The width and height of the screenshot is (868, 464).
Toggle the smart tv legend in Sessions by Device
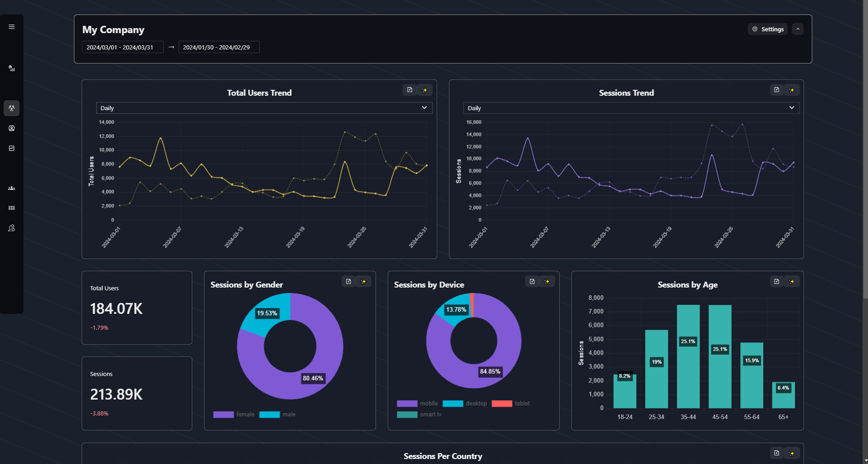tap(419, 414)
